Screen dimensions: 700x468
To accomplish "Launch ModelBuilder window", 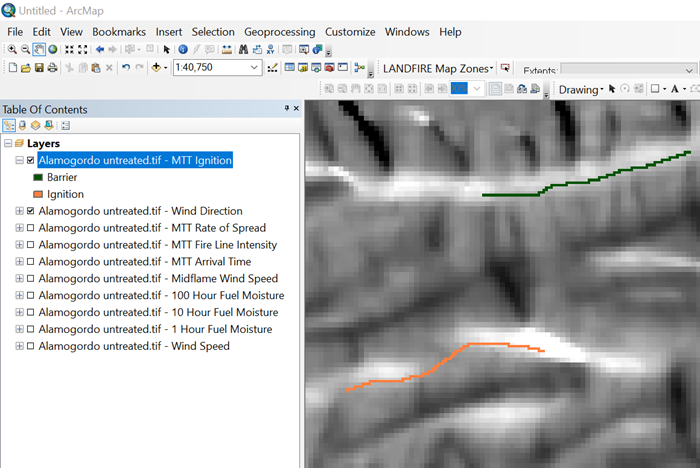I will (359, 68).
